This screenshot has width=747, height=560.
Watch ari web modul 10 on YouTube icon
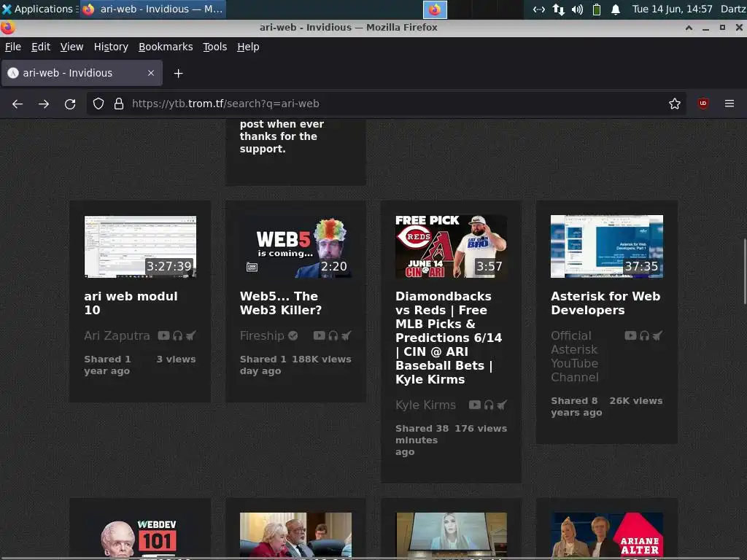pos(163,335)
